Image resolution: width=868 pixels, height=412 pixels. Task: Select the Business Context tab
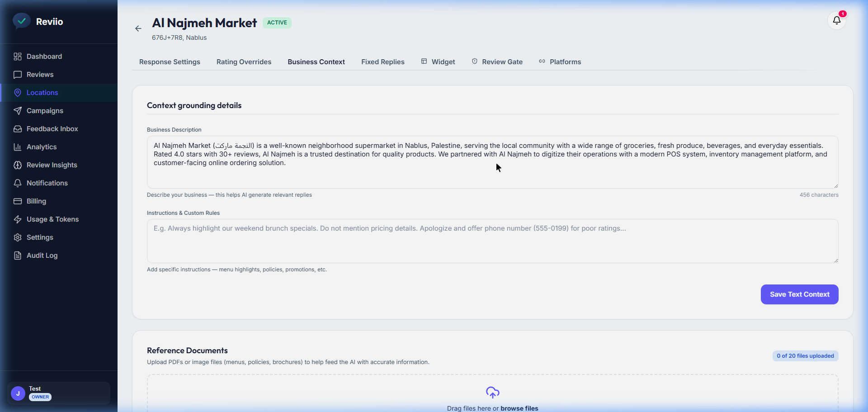click(316, 62)
